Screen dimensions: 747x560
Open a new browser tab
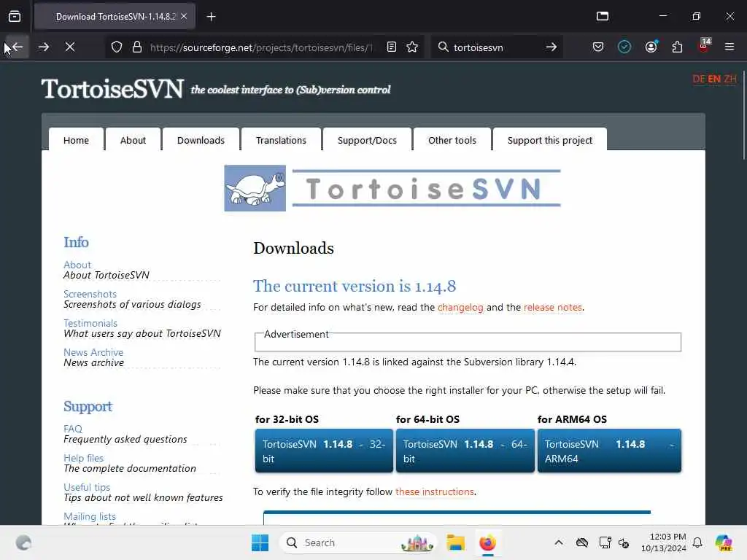point(211,17)
